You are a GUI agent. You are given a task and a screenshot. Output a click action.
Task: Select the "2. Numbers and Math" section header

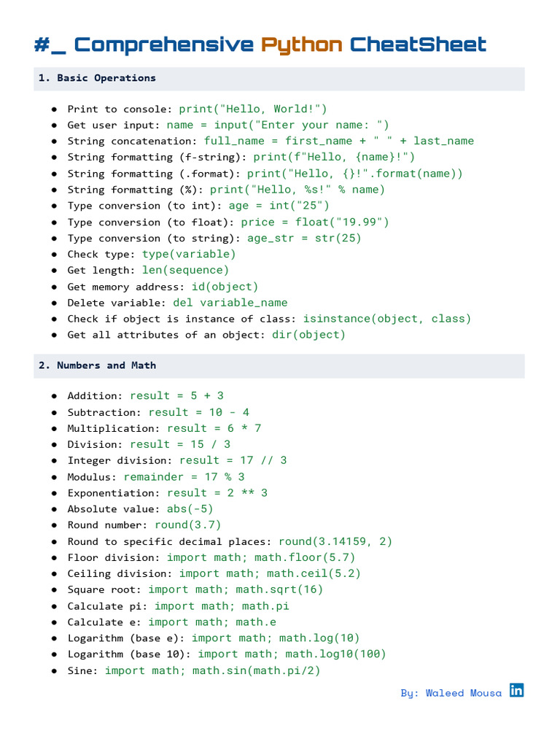coord(97,365)
